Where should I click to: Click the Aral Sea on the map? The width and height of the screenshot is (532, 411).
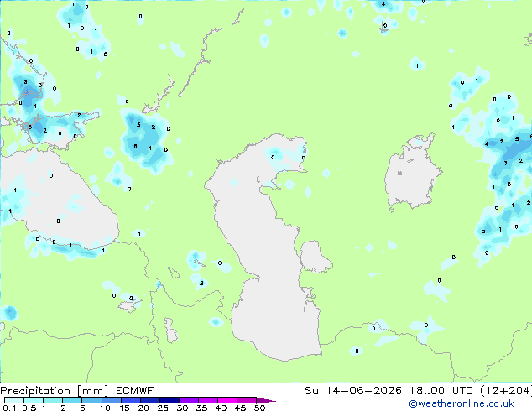click(412, 173)
